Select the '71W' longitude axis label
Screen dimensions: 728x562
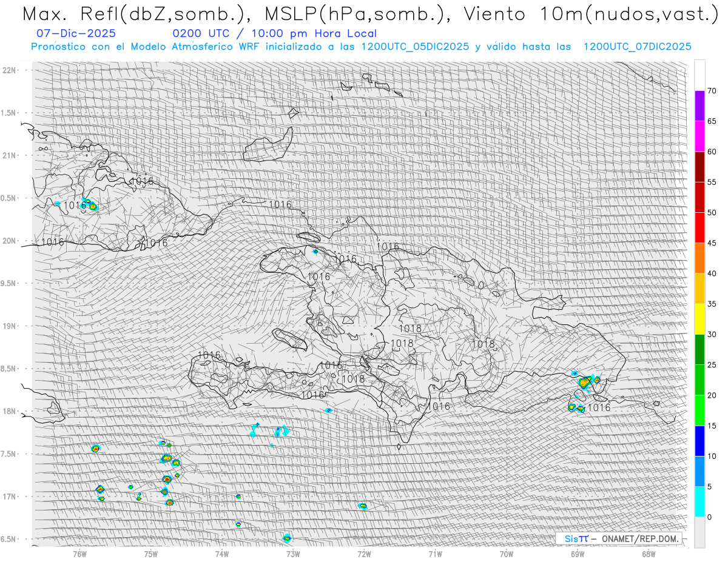click(x=435, y=554)
